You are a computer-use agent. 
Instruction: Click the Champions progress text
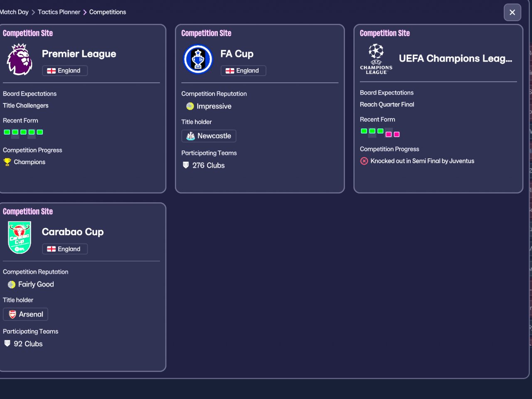click(30, 162)
